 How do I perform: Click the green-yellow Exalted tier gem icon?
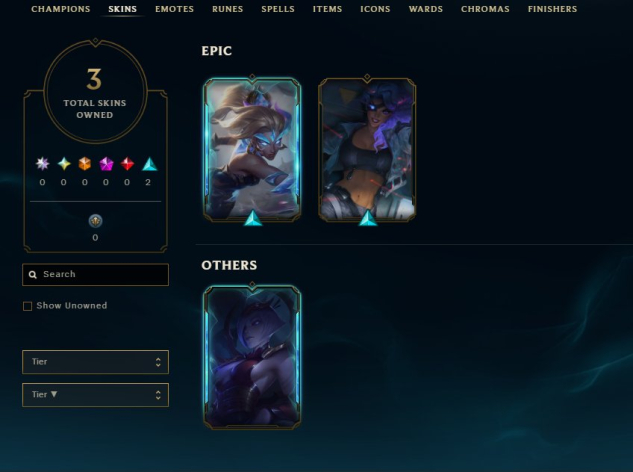[64, 164]
